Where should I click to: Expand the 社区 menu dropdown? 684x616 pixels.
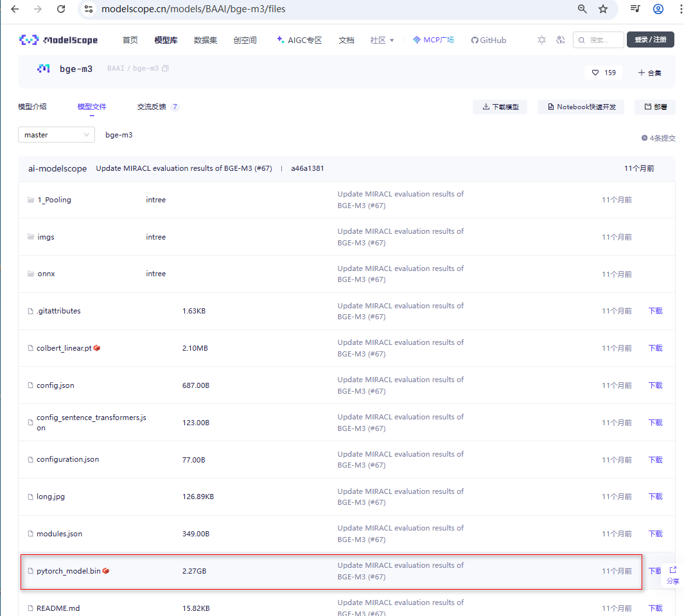tap(382, 40)
